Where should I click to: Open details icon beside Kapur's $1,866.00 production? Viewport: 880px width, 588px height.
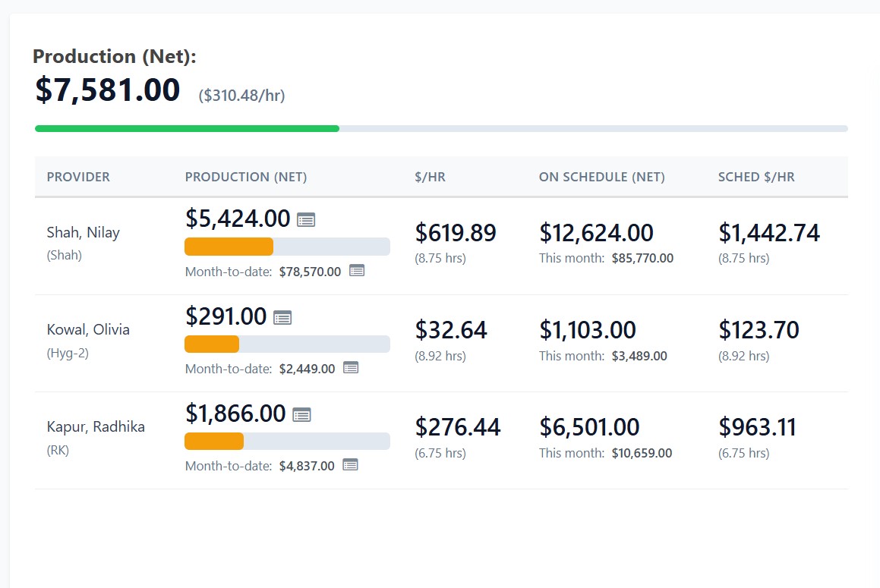click(302, 414)
